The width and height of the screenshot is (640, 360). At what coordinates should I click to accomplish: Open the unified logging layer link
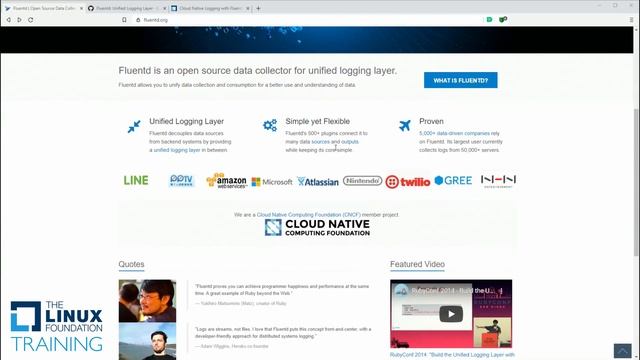177,150
